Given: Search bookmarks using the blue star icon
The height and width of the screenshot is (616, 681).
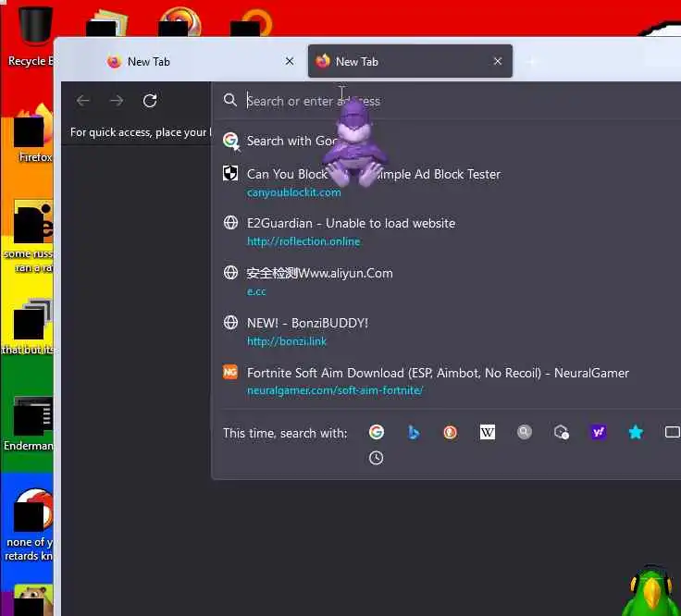Looking at the screenshot, I should click(636, 432).
